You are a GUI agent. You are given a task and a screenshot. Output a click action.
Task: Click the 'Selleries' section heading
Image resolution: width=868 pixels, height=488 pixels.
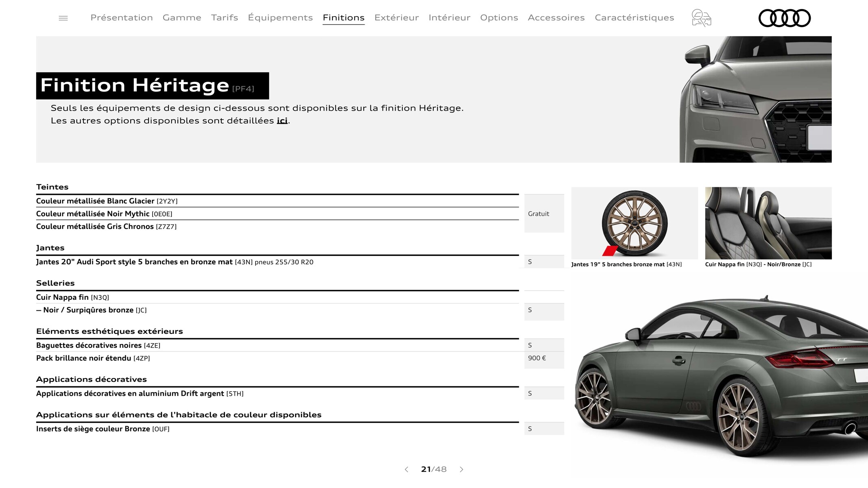point(55,283)
